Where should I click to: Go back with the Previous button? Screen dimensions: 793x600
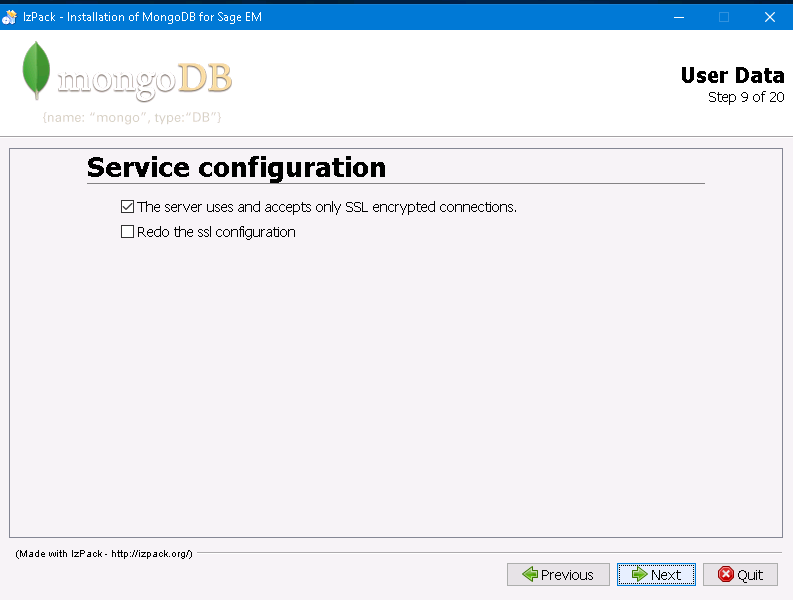click(558, 575)
